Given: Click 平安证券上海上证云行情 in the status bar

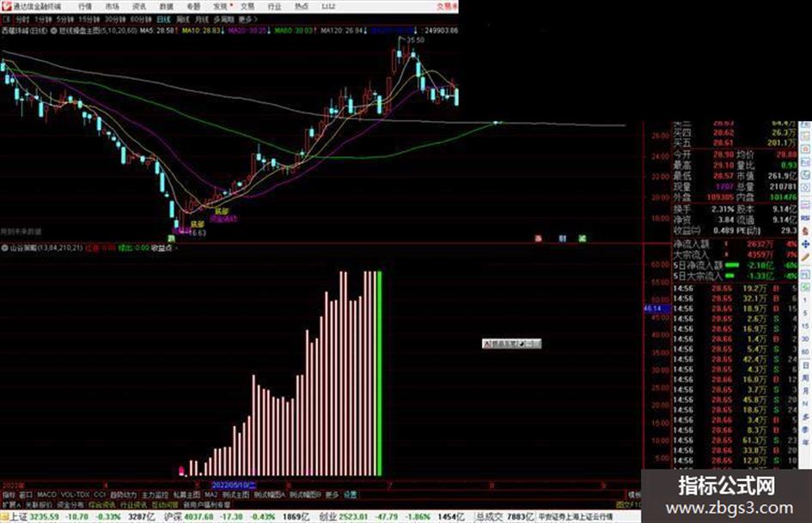Looking at the screenshot, I should pyautogui.click(x=576, y=517).
